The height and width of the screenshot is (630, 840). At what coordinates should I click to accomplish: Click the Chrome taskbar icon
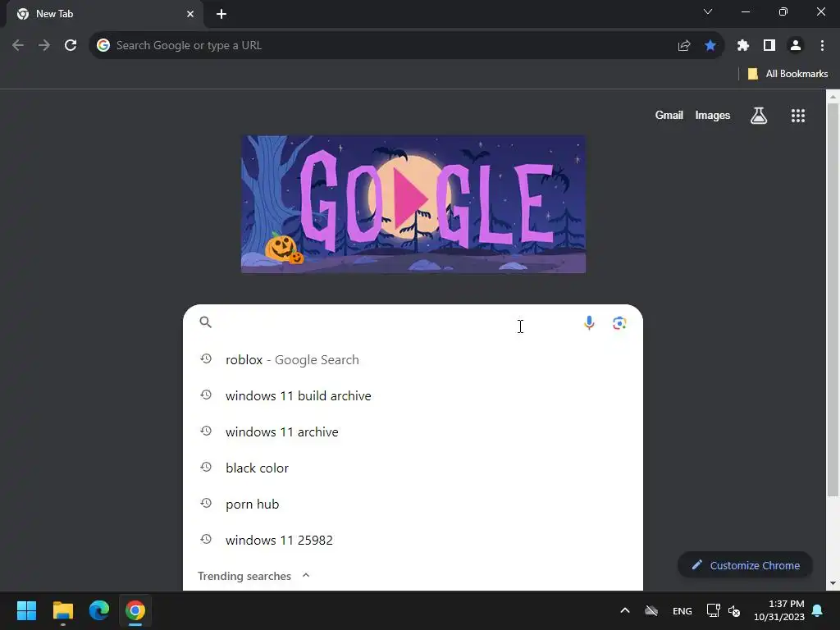(135, 610)
